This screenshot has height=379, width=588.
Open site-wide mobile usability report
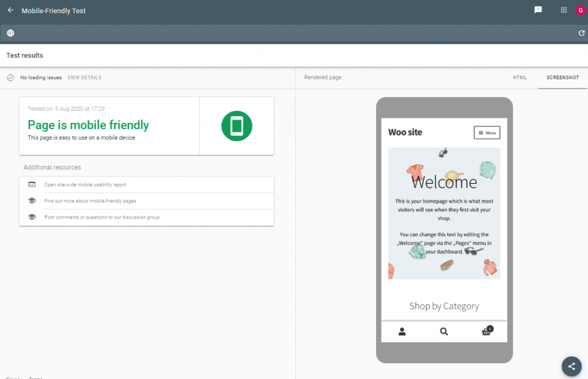pos(85,185)
